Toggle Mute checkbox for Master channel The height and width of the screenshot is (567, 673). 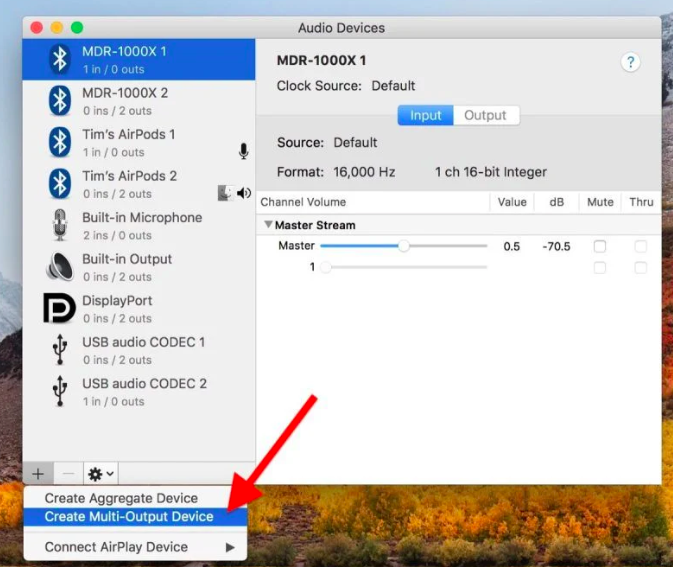600,246
